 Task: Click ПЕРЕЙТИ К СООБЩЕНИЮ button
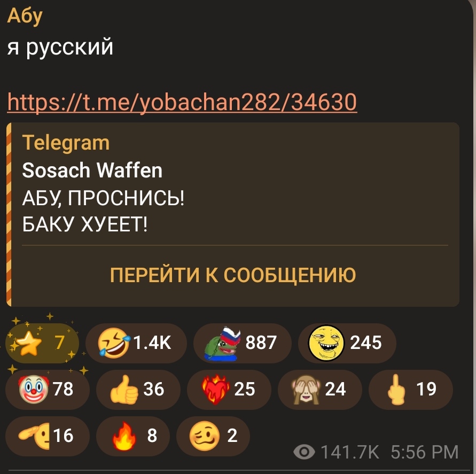[x=233, y=275]
